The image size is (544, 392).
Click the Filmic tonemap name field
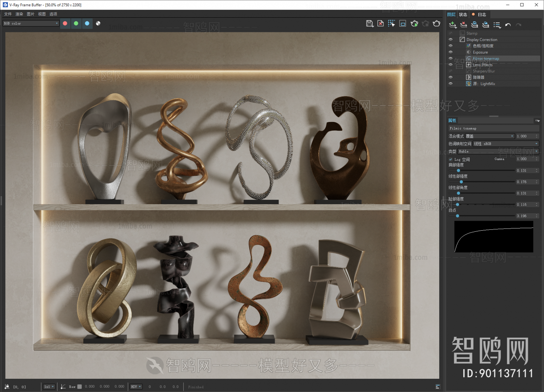(494, 128)
